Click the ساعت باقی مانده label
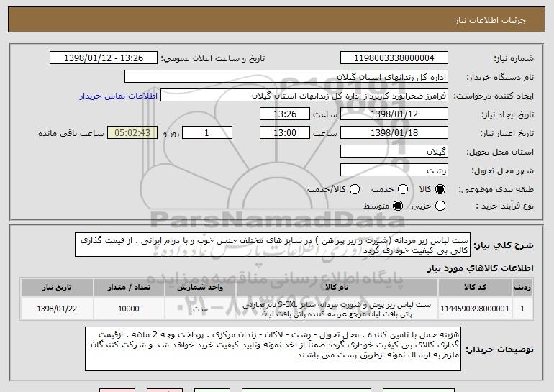This screenshot has width=554, height=392. pyautogui.click(x=71, y=133)
